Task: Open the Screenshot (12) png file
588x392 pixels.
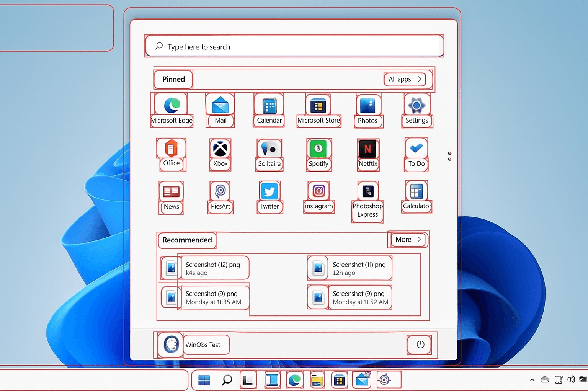Action: [212, 268]
